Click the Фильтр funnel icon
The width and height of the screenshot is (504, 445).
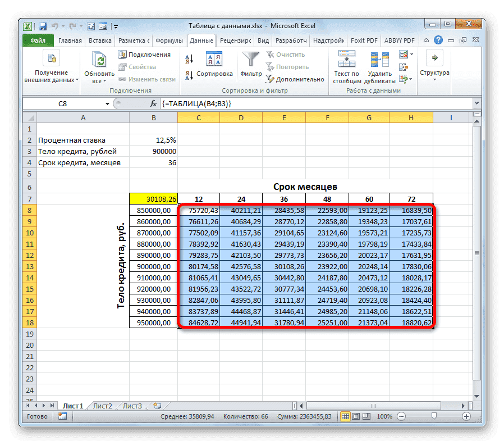tap(250, 58)
